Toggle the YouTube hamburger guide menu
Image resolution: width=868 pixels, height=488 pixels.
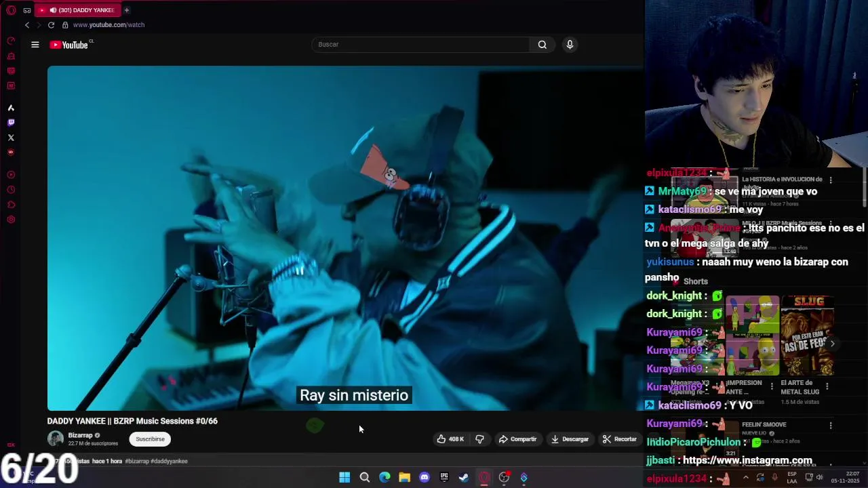[35, 45]
